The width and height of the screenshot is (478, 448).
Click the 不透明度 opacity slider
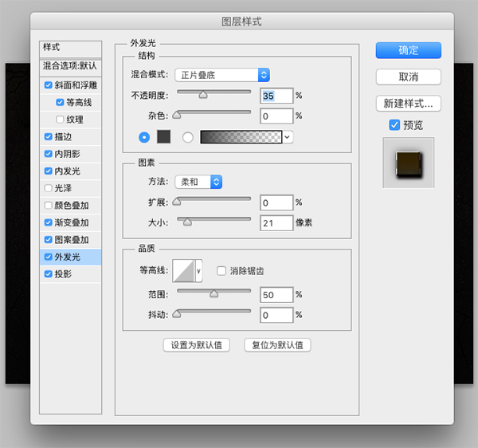213,95
